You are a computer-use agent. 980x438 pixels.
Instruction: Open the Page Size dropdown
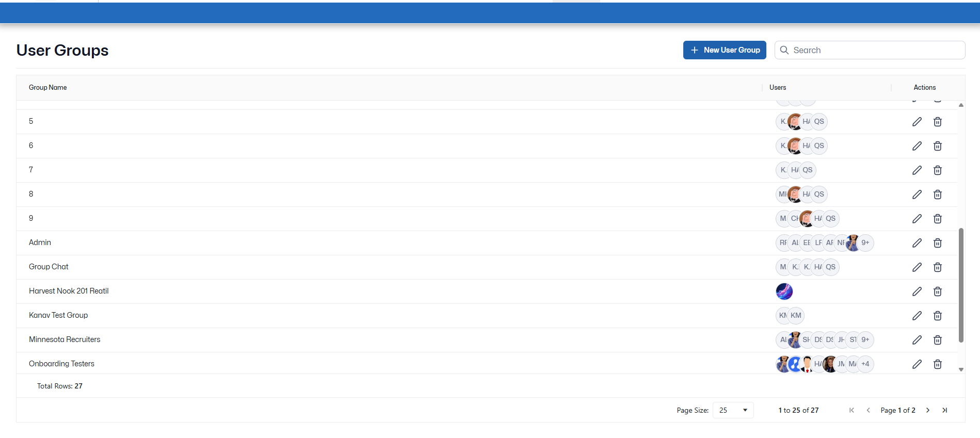[733, 410]
